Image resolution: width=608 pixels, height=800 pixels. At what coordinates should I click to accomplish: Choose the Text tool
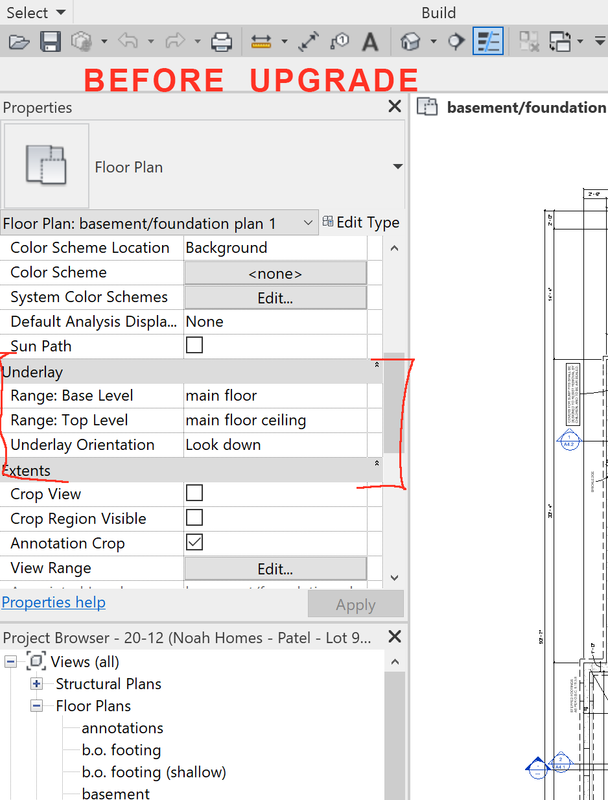pos(370,41)
